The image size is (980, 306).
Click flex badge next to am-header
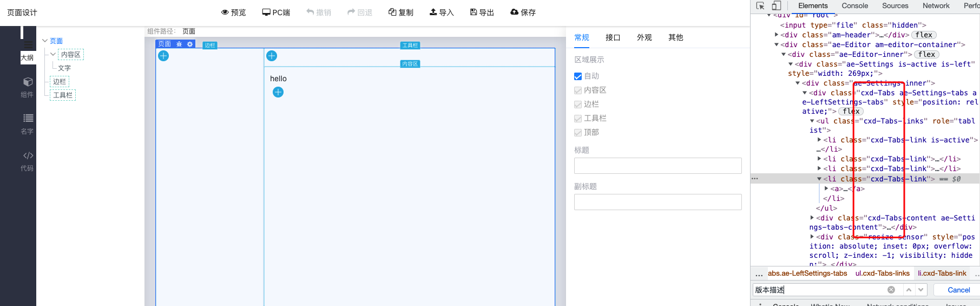tap(924, 35)
